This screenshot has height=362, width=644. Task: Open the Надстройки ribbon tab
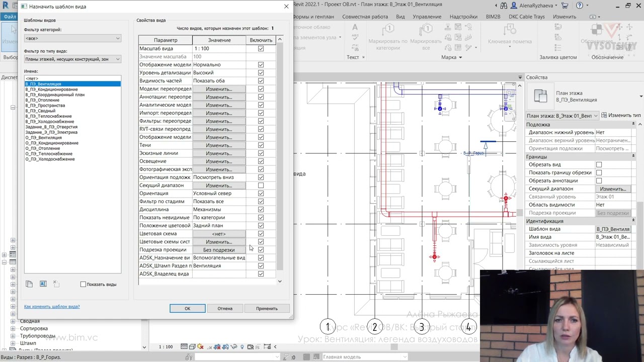pos(463,17)
